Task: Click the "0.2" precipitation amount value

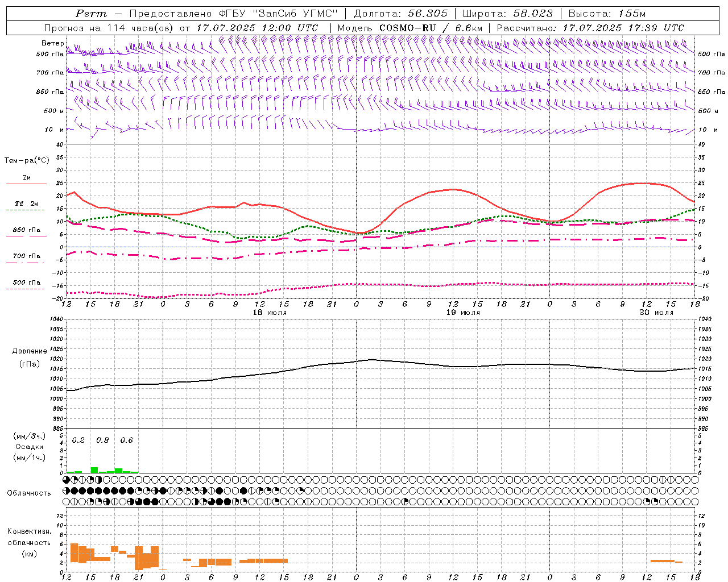Action: [78, 440]
